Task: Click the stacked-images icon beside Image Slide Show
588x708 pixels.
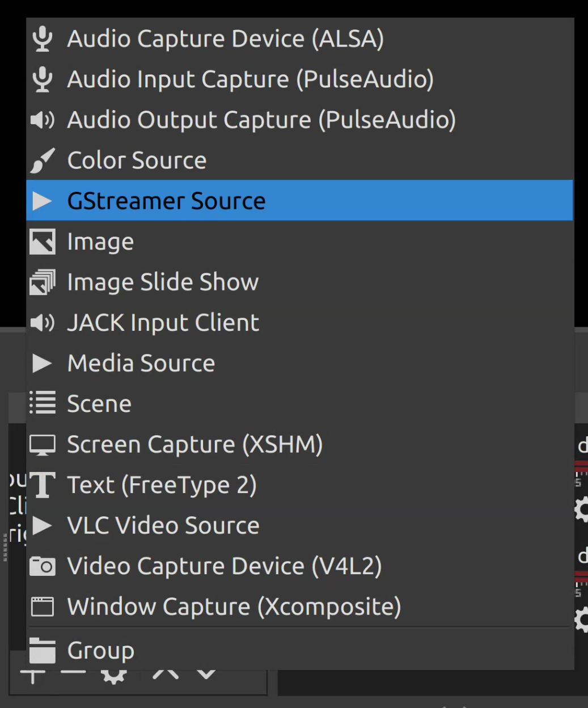Action: pyautogui.click(x=42, y=282)
